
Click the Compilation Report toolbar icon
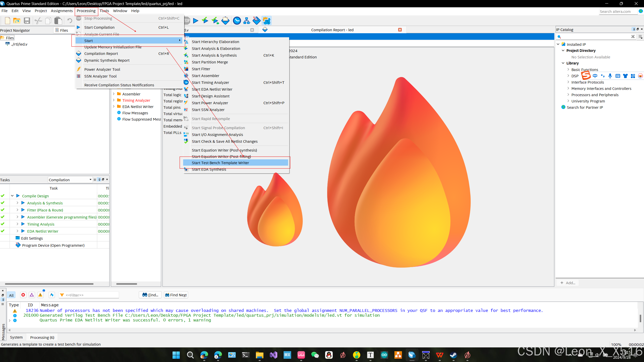click(225, 21)
